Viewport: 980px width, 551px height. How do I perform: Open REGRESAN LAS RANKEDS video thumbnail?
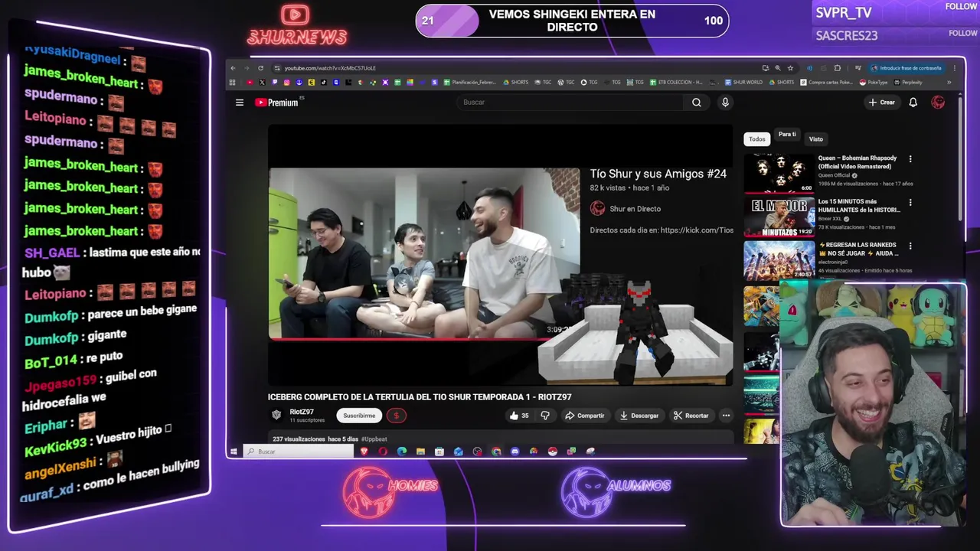(779, 261)
